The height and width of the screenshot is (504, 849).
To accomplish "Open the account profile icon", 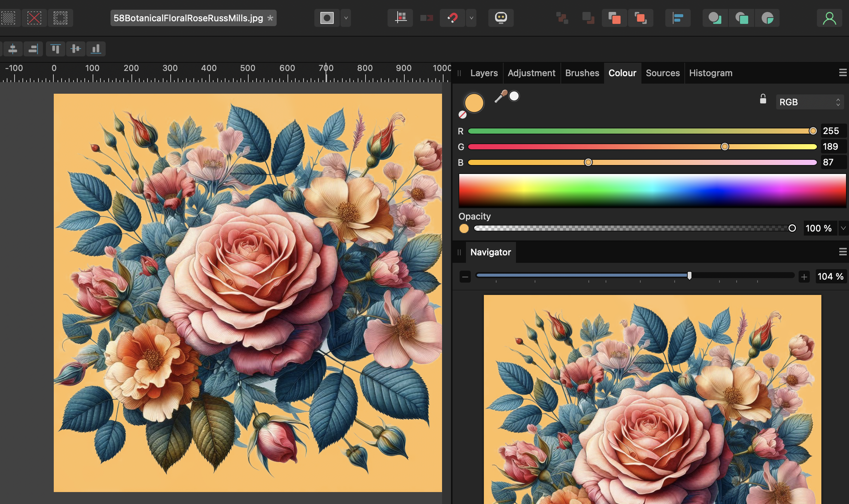I will 830,18.
